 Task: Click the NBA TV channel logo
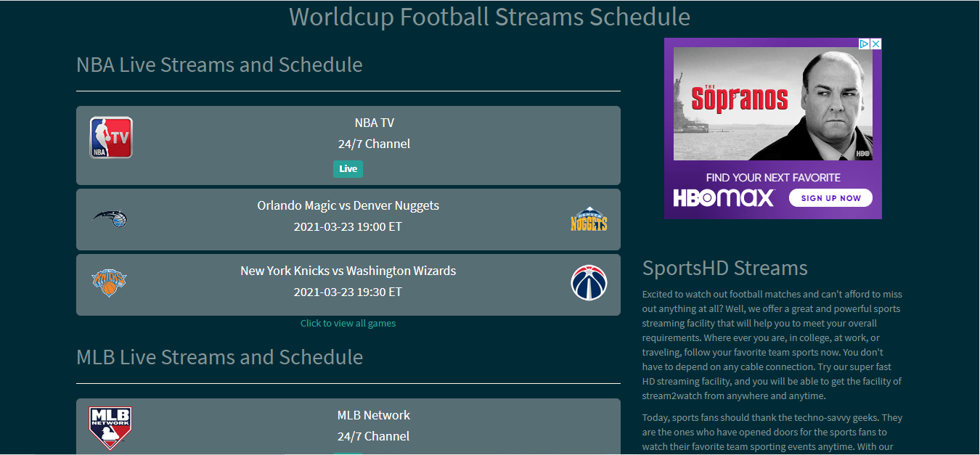pos(111,138)
